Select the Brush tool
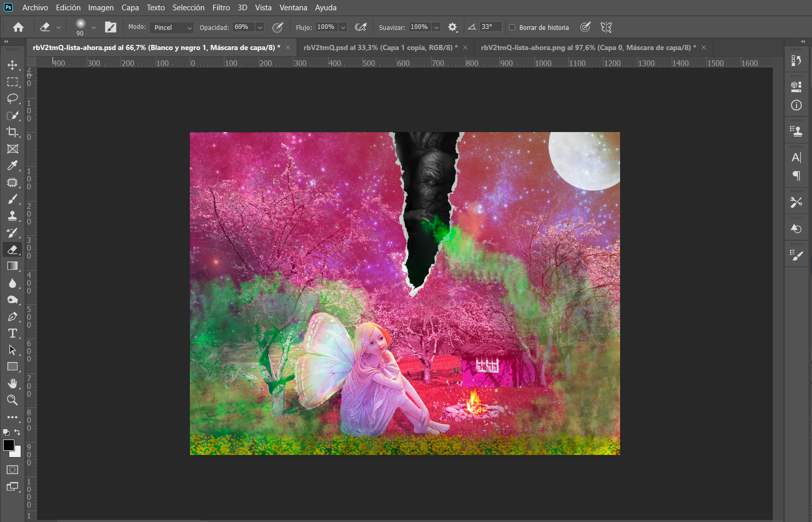The height and width of the screenshot is (522, 812). point(12,199)
